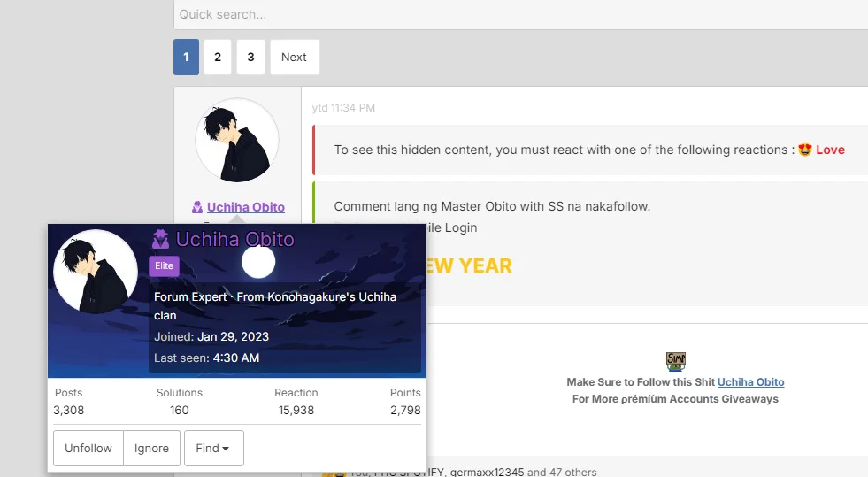The image size is (868, 477).
Task: Click the Elite badge icon beside post username
Action: (197, 207)
